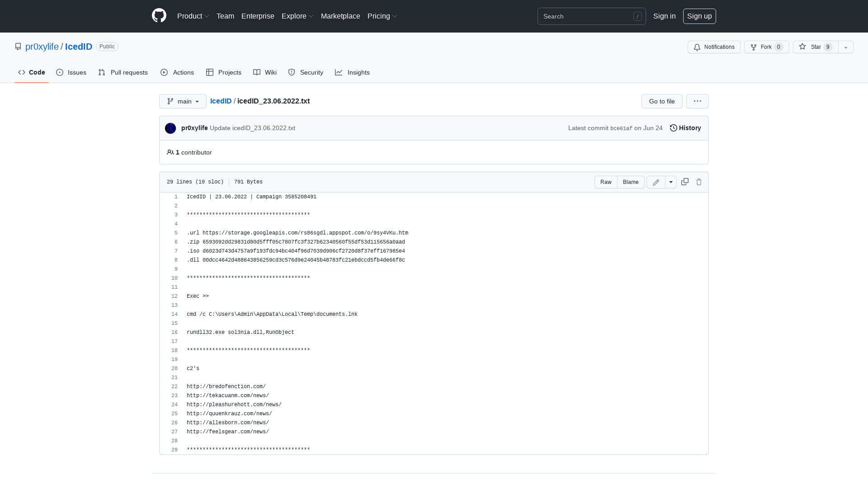Select the Actions tab
Screen dimensions: 868x488
[177, 72]
